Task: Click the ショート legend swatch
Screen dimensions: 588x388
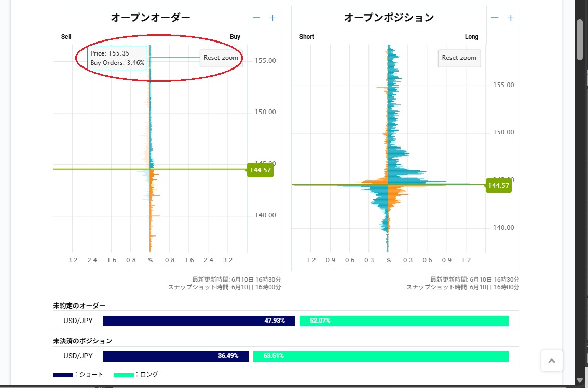Action: (x=63, y=375)
